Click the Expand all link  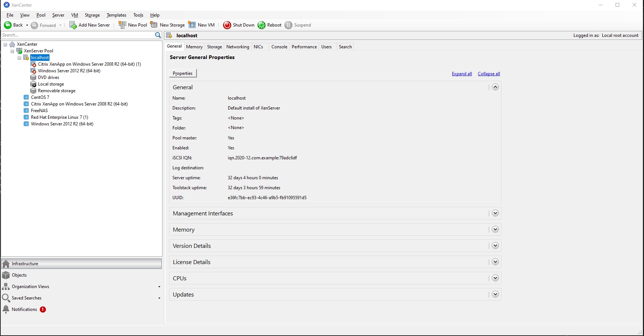coord(462,74)
